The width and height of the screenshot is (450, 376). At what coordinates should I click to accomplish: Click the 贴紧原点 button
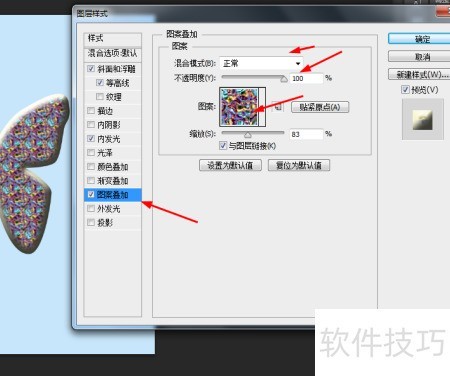pyautogui.click(x=320, y=107)
